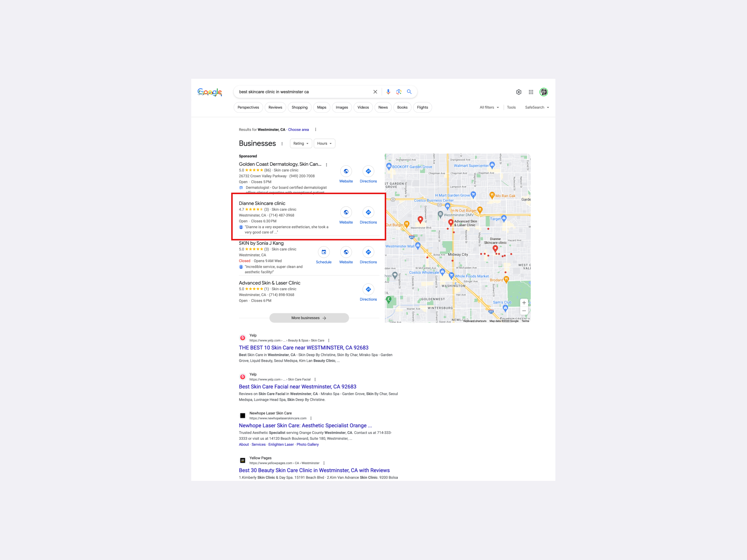Open the three-dot menu on Newhope Laser result

pos(311,418)
